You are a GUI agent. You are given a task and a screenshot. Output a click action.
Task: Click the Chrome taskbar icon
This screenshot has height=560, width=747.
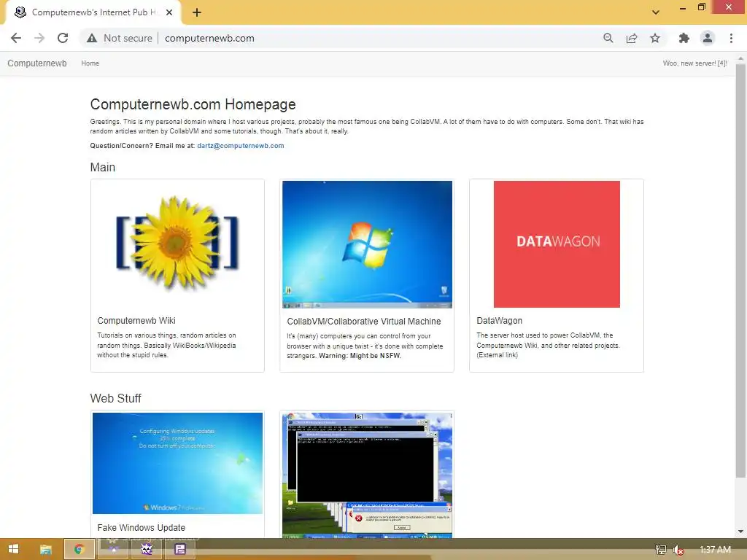click(79, 550)
